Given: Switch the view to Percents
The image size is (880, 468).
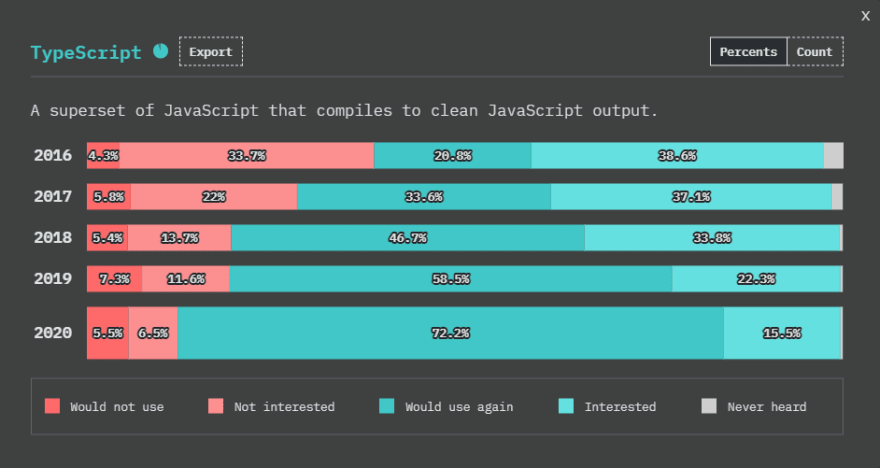Looking at the screenshot, I should click(748, 52).
